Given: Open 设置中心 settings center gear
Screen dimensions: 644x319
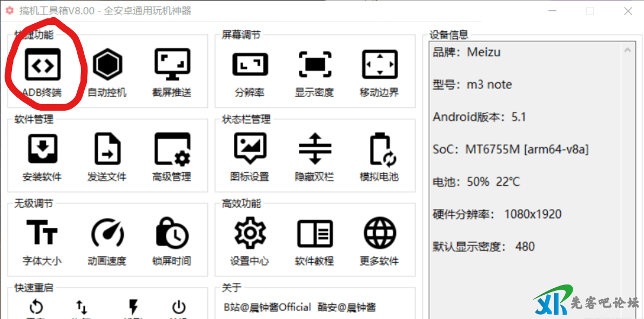Looking at the screenshot, I should pyautogui.click(x=250, y=234).
